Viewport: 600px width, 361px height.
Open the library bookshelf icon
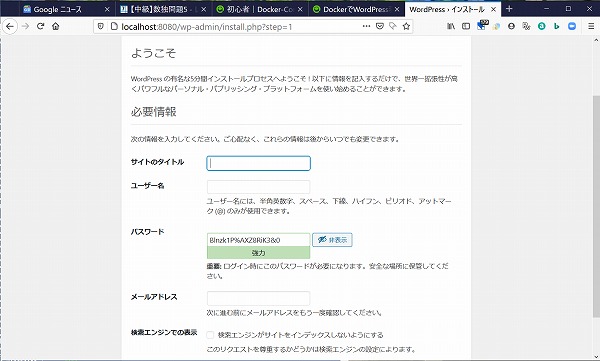click(x=451, y=26)
